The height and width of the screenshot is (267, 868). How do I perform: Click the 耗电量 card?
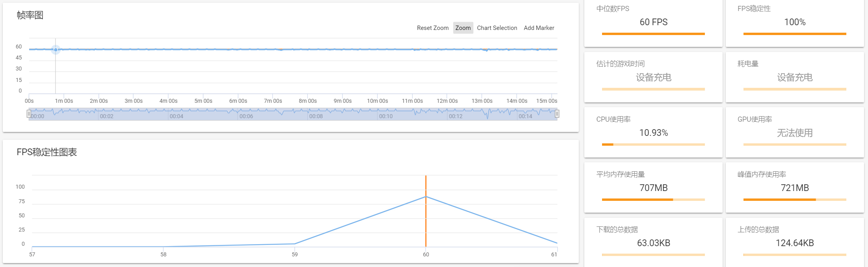pyautogui.click(x=795, y=77)
